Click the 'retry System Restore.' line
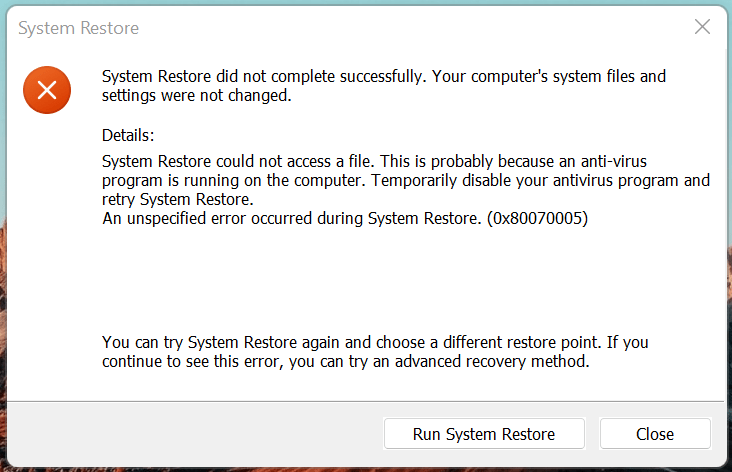Viewport: 732px width, 472px height. click(x=178, y=200)
